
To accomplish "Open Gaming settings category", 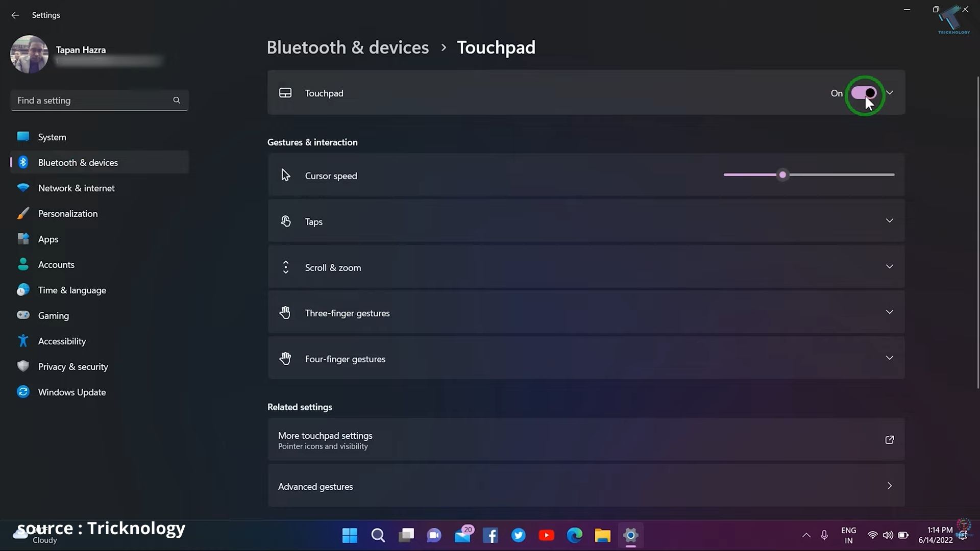I will 100,315.
